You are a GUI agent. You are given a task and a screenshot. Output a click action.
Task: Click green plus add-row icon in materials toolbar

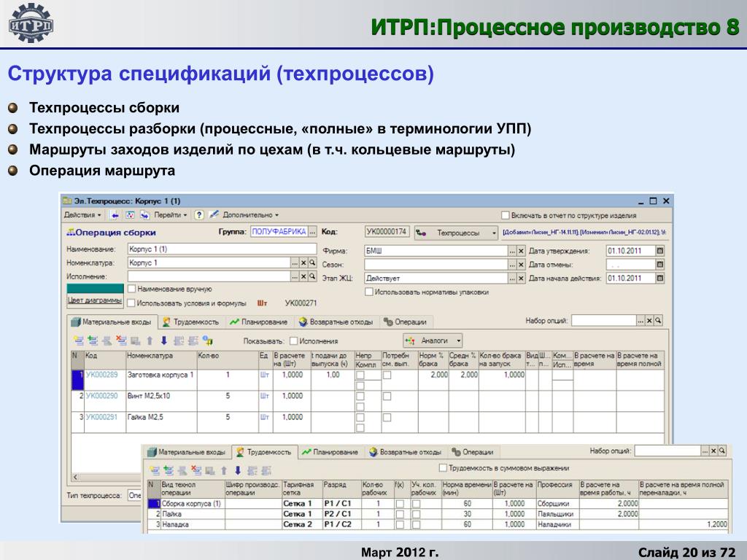[x=93, y=341]
